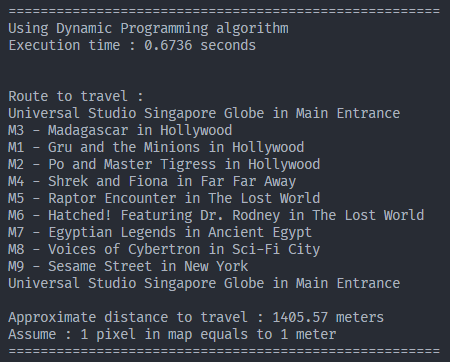Select the 'M3 - Madagascar in Hollywood' line
Viewport: 450px width, 362px height.
120,130
